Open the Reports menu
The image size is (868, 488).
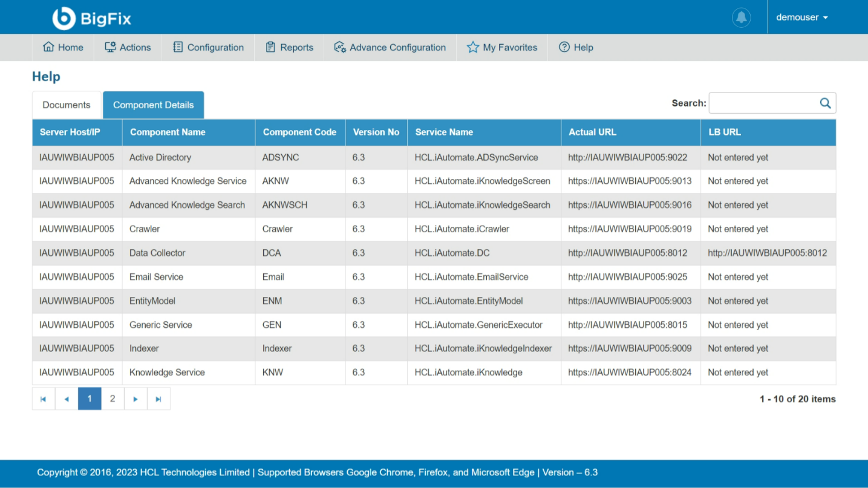click(x=289, y=47)
